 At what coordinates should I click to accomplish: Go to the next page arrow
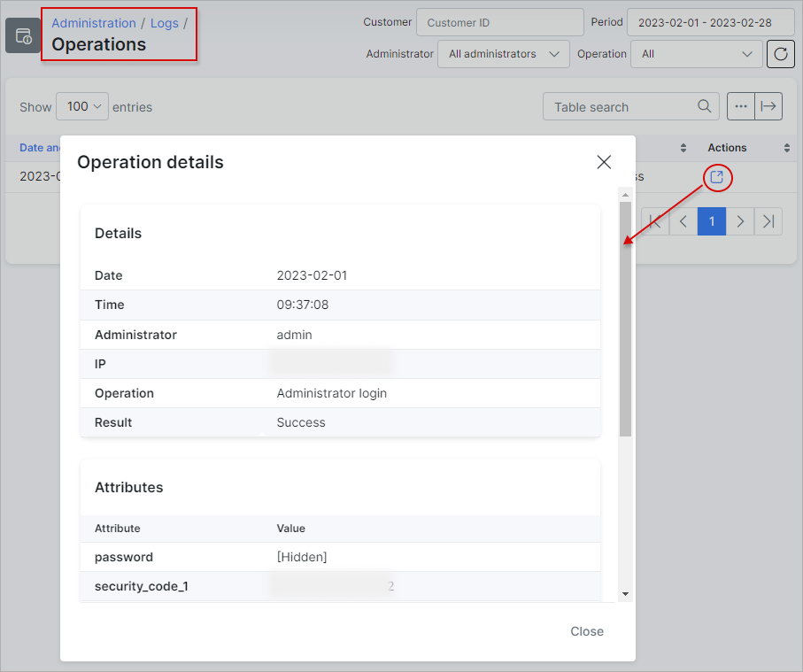(740, 221)
